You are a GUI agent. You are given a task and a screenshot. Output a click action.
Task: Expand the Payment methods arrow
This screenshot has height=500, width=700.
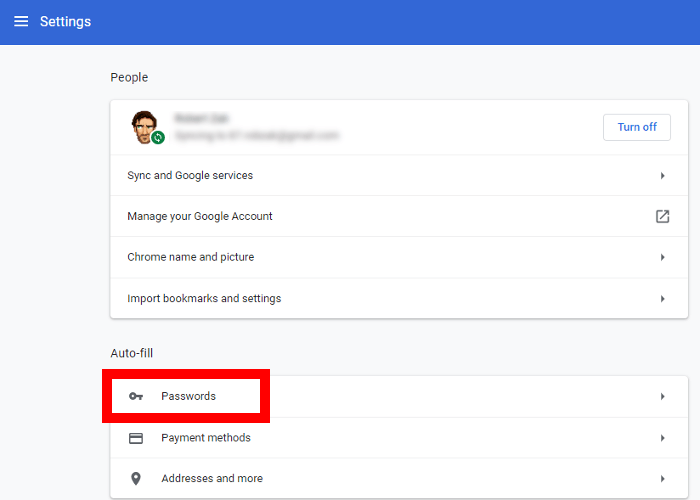coord(662,438)
